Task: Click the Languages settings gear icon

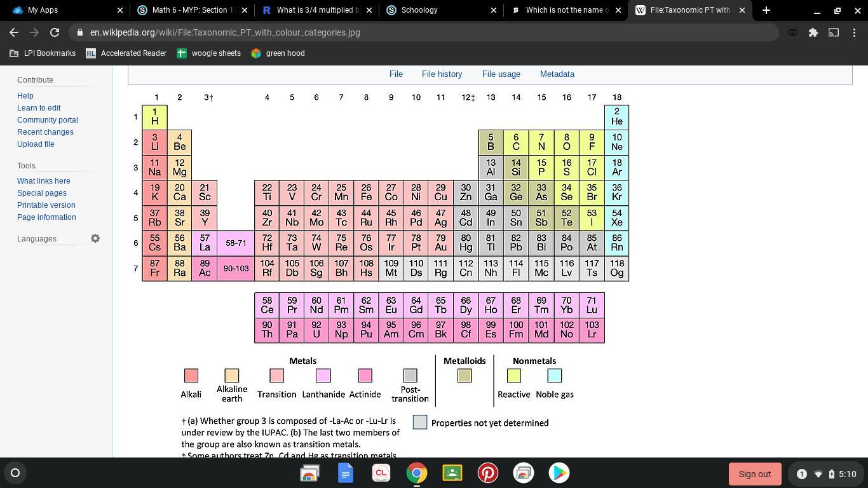Action: coord(95,238)
